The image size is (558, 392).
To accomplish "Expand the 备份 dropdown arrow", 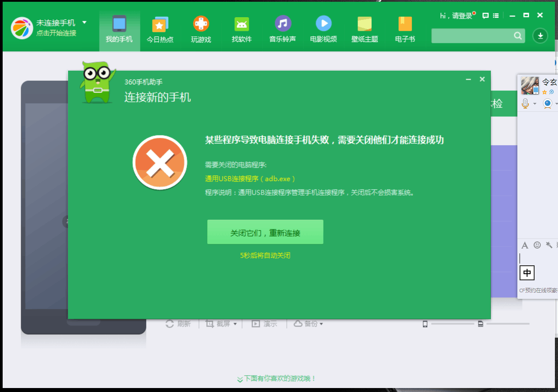I will coord(321,324).
